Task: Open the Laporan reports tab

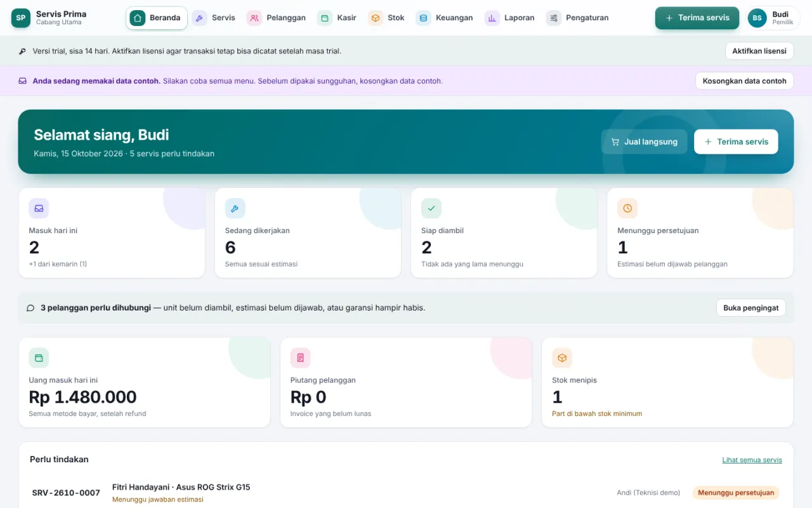Action: [x=509, y=18]
